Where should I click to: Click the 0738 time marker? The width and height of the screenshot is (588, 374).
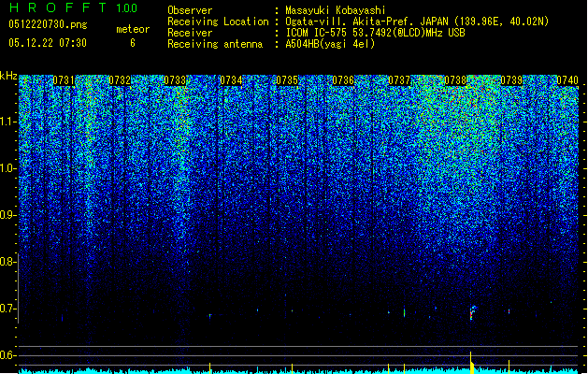pyautogui.click(x=455, y=80)
